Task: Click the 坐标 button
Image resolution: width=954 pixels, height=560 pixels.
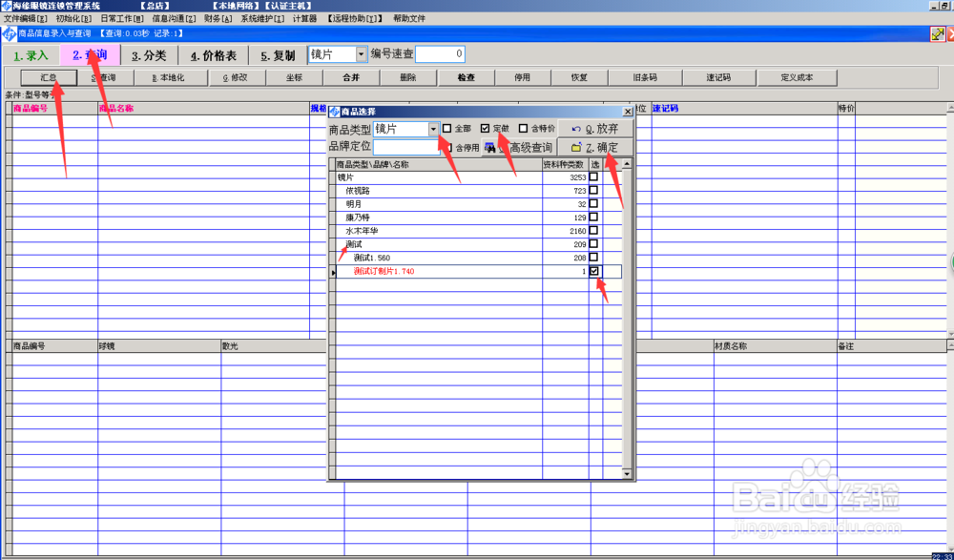Action: click(295, 78)
